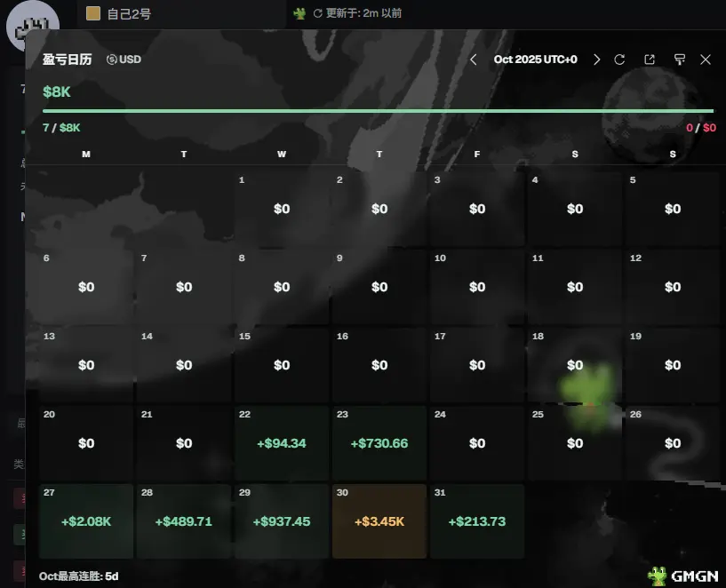Click the October 1 day cell
Screen dimensions: 726x588
pyautogui.click(x=282, y=209)
